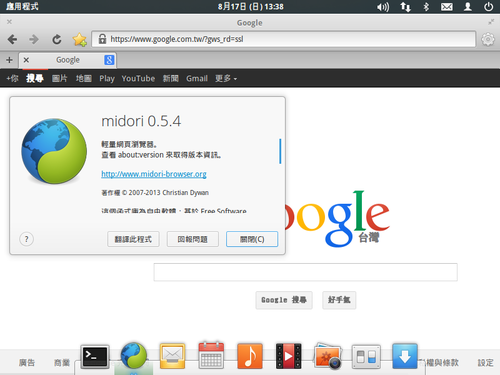Close the about dialog with 關閉(C)
This screenshot has width=500, height=375.
point(252,239)
